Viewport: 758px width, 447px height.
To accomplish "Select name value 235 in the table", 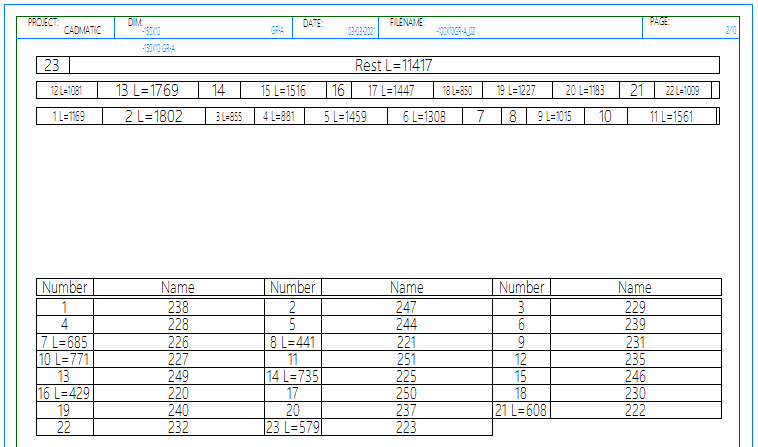I will (x=635, y=359).
